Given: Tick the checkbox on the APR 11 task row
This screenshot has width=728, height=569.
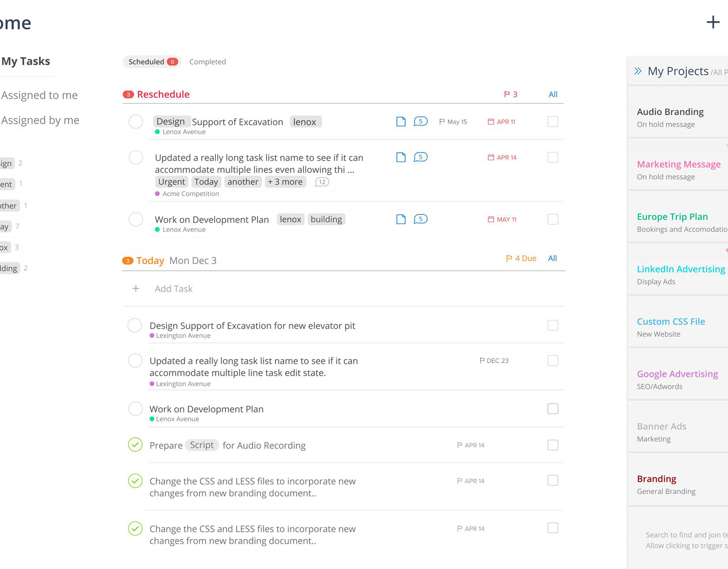Looking at the screenshot, I should pos(553,121).
